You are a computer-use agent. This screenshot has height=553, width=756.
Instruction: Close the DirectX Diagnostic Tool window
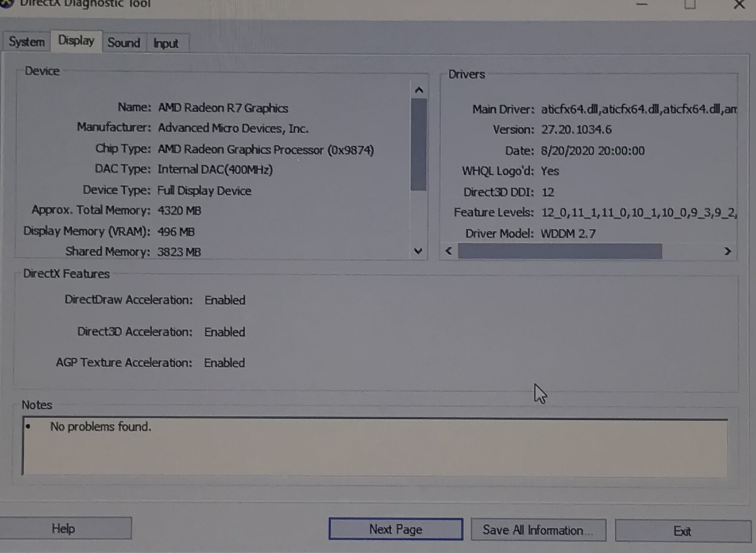(739, 5)
